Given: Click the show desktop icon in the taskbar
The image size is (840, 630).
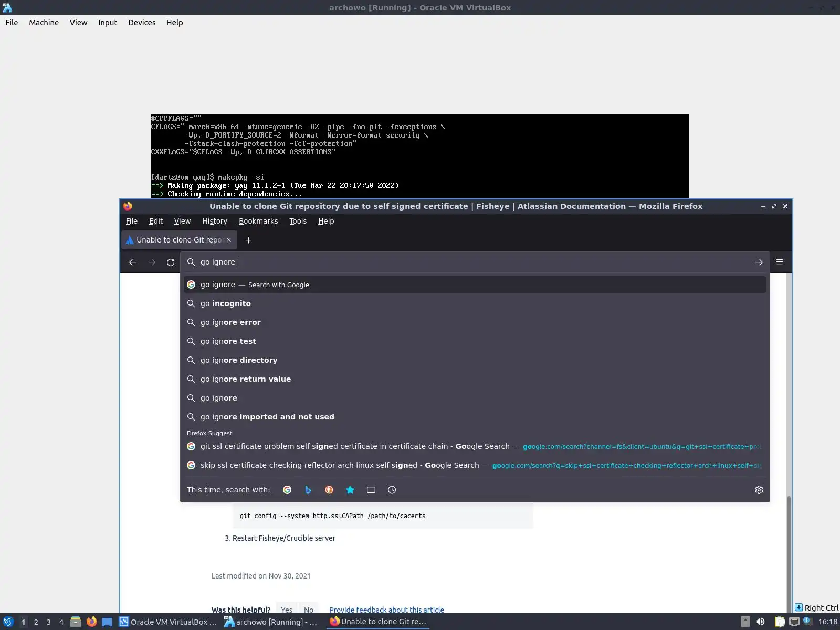Looking at the screenshot, I should (x=107, y=622).
